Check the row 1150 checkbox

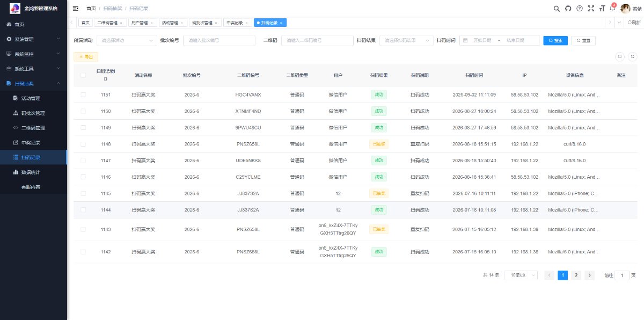83,111
